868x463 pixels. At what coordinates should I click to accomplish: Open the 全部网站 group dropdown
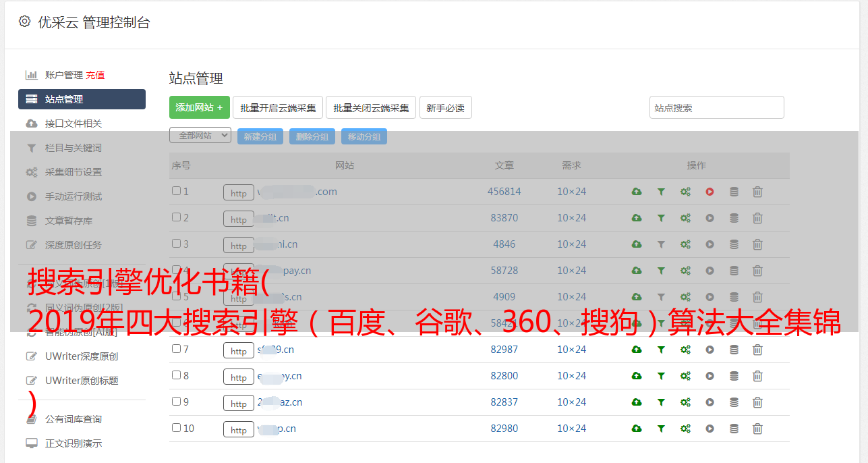coord(200,136)
